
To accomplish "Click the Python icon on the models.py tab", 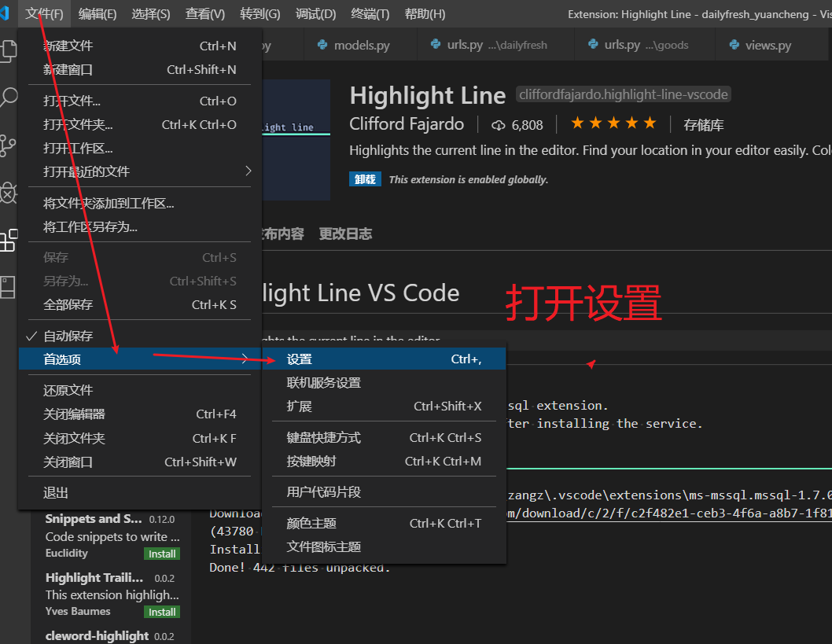I will pos(322,45).
